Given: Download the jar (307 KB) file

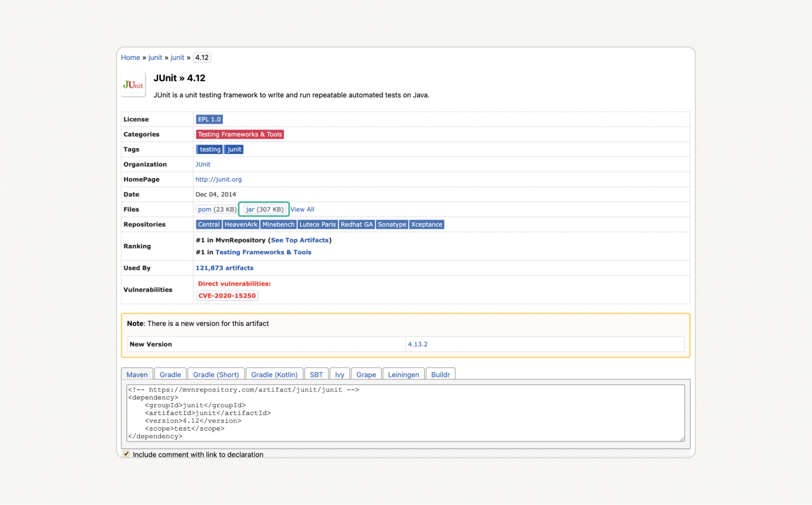Looking at the screenshot, I should pyautogui.click(x=264, y=209).
